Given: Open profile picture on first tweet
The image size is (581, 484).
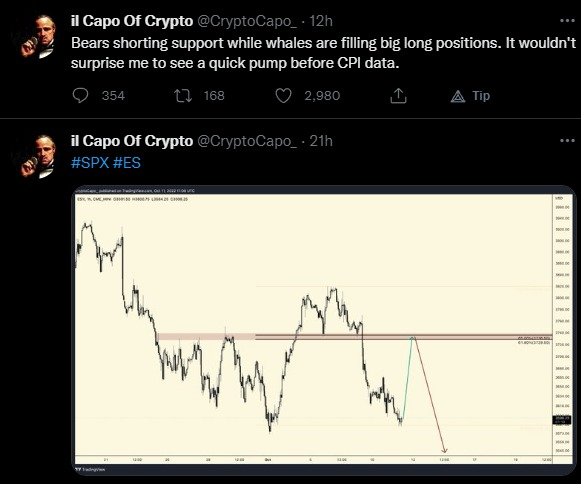Looking at the screenshot, I should pos(36,36).
